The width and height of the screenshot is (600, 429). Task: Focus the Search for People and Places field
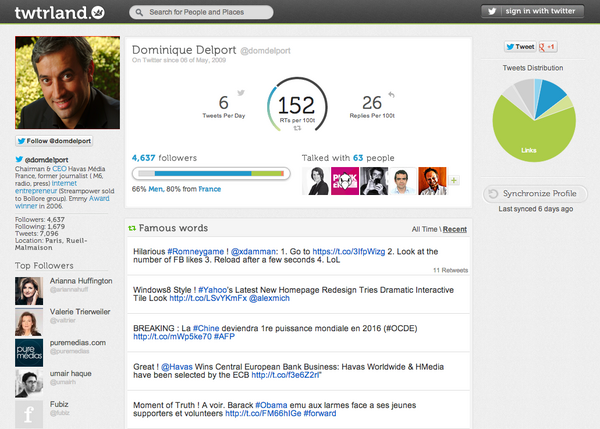tap(201, 12)
